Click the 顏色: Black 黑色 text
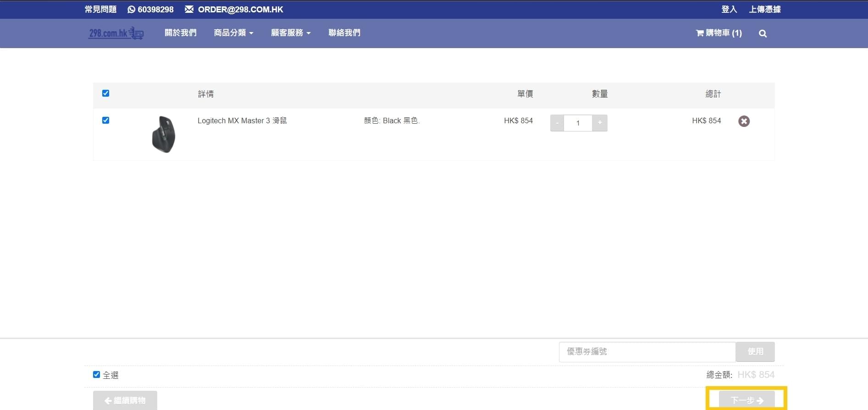Viewport: 868px width, 410px height. tap(392, 120)
